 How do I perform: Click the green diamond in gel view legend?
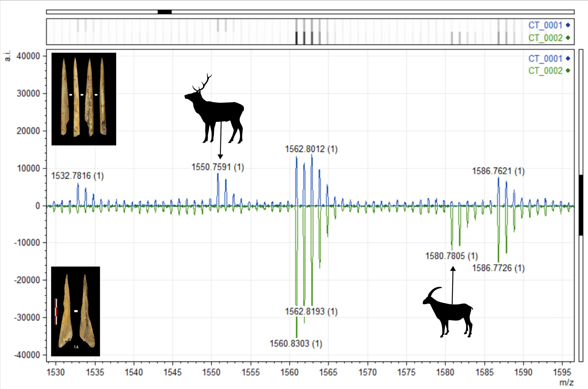[x=568, y=38]
